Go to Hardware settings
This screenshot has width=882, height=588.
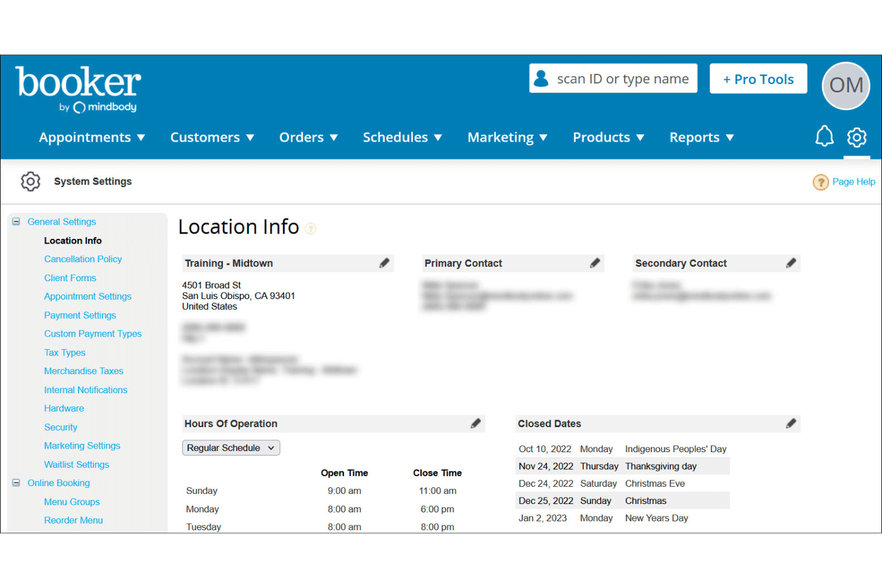(64, 408)
